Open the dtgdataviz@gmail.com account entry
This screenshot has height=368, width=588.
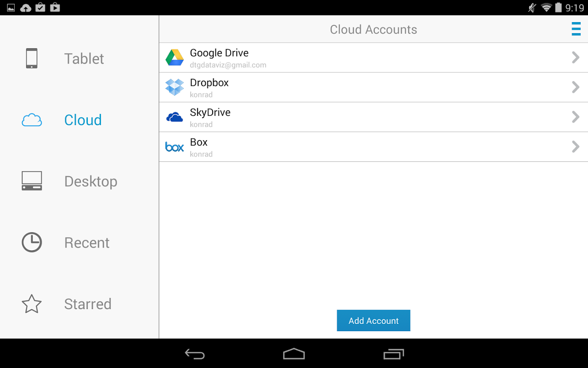point(373,58)
